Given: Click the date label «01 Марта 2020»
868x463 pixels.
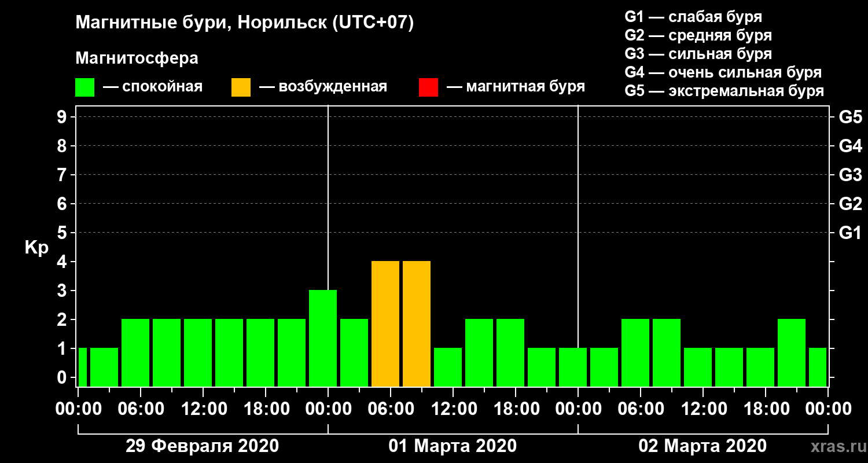Looking at the screenshot, I should pos(453,446).
